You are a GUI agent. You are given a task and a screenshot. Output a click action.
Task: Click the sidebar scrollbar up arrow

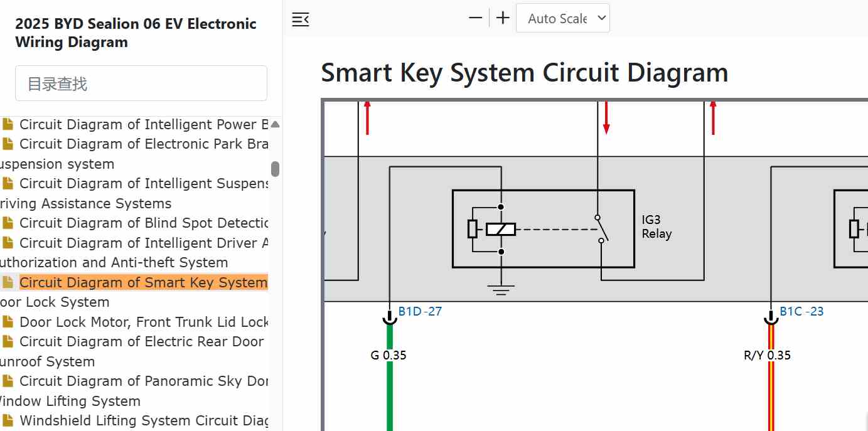click(x=275, y=124)
